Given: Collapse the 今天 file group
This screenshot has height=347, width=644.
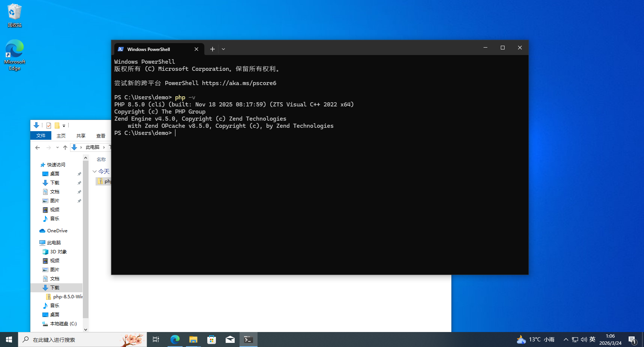Looking at the screenshot, I should (x=95, y=172).
